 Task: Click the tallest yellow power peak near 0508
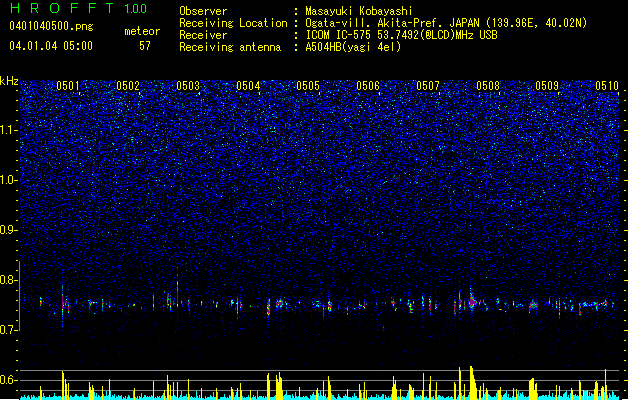[x=472, y=382]
